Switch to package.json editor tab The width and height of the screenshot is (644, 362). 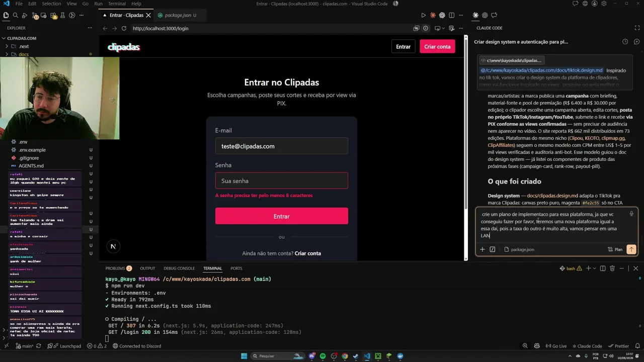(177, 15)
